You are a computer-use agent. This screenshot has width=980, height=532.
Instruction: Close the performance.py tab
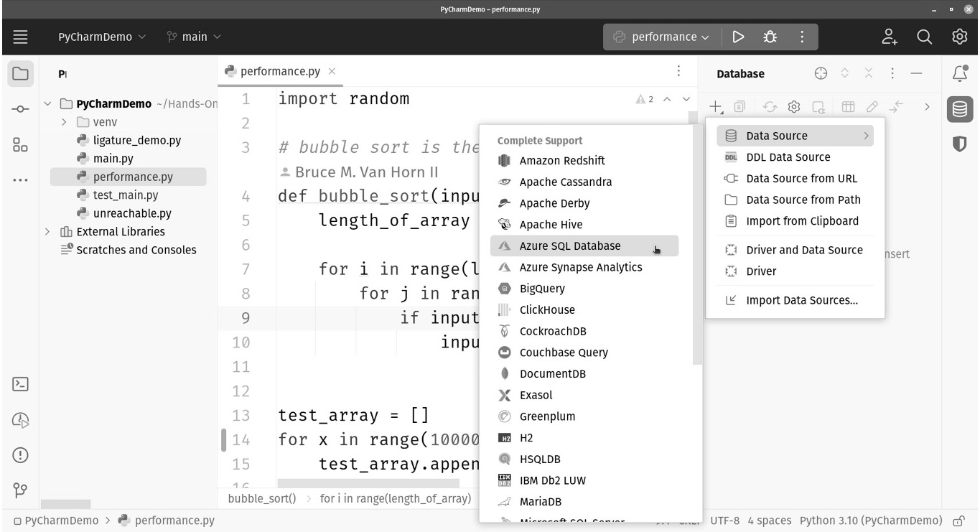coord(332,71)
